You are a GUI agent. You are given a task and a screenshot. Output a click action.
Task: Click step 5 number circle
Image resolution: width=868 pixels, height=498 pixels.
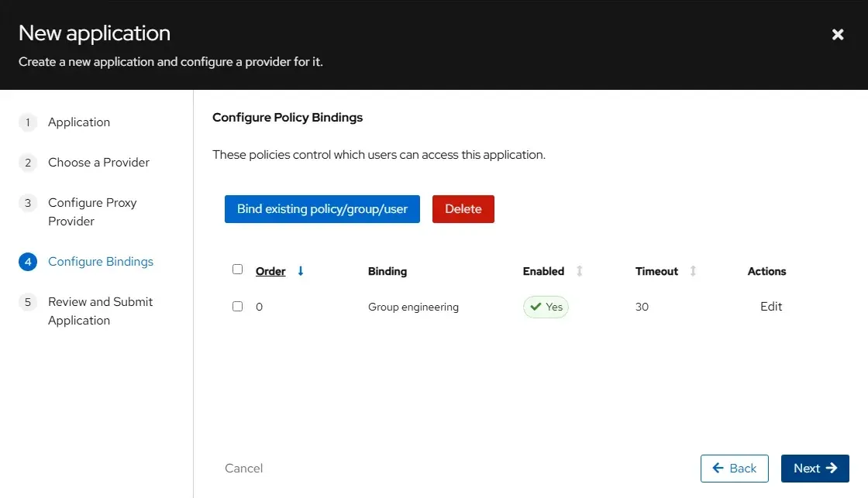pyautogui.click(x=28, y=302)
